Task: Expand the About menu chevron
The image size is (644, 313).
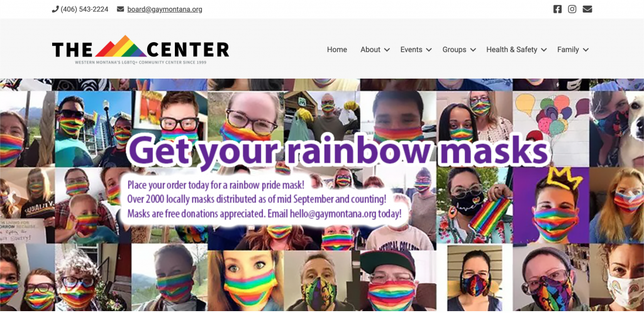Action: pyautogui.click(x=387, y=50)
